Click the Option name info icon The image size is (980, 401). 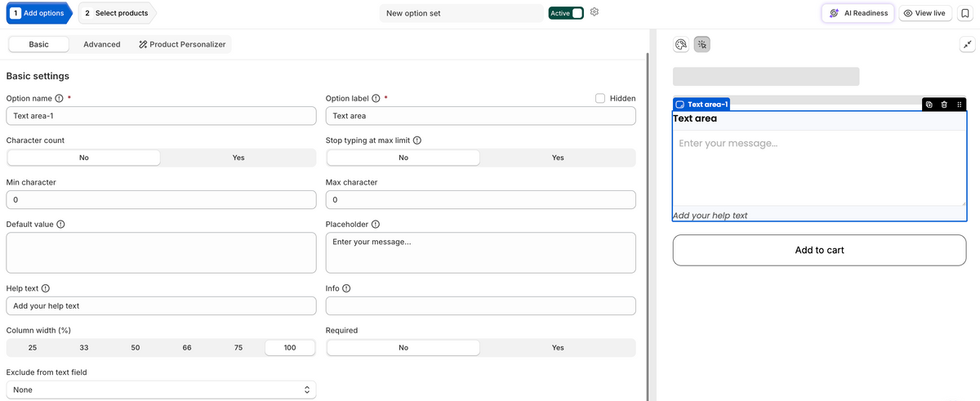coord(60,98)
